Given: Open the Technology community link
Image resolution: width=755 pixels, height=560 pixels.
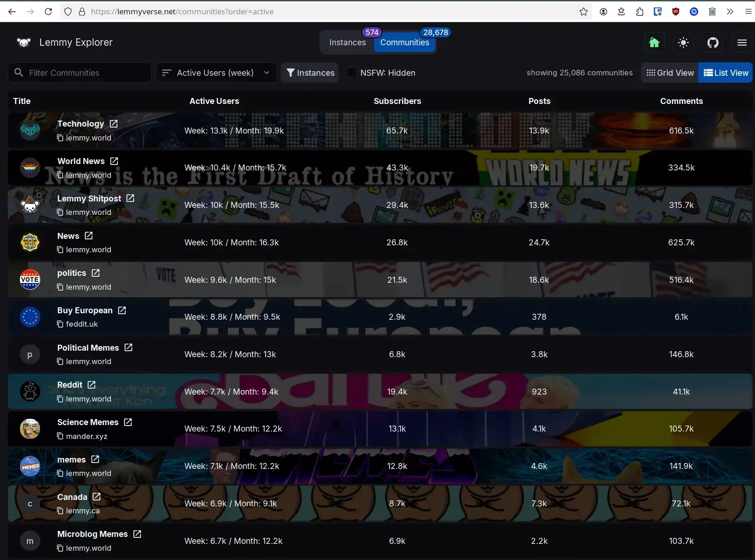Looking at the screenshot, I should point(81,124).
